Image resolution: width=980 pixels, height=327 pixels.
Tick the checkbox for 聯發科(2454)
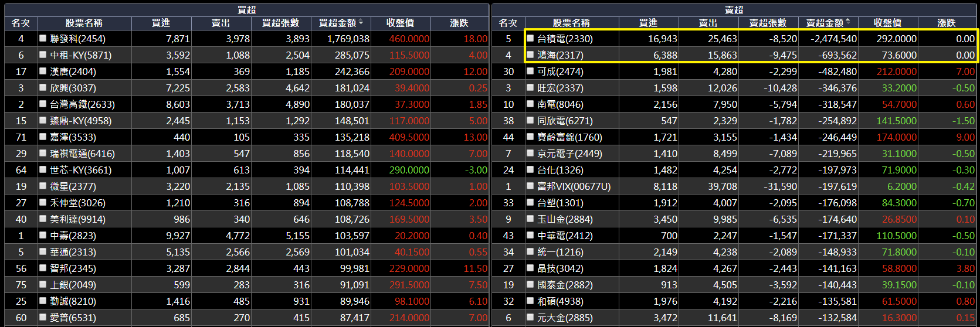click(43, 38)
